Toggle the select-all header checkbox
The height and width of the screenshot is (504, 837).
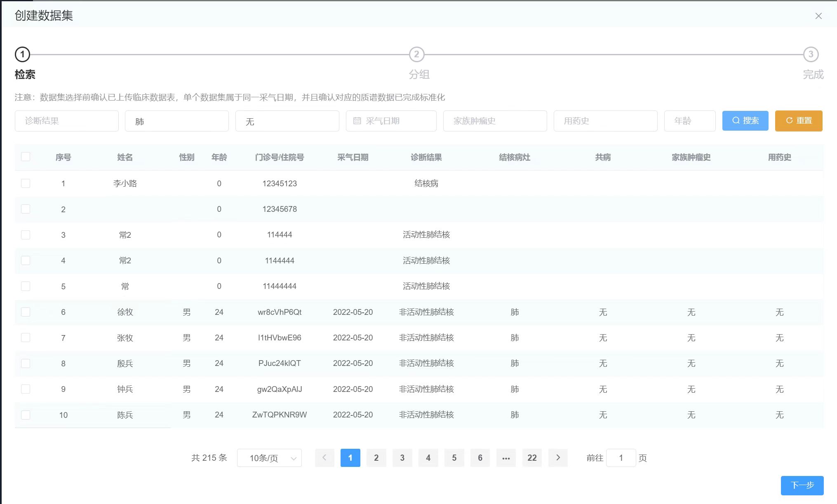click(26, 157)
